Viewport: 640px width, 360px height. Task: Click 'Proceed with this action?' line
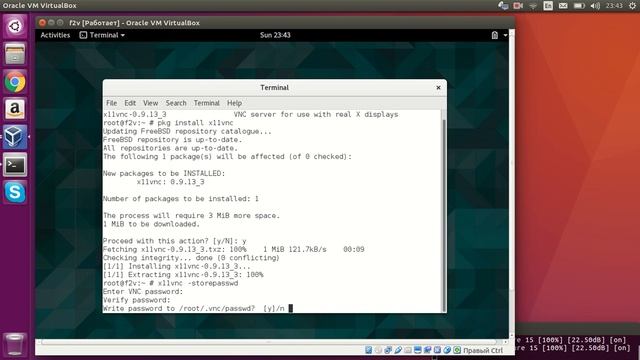click(175, 241)
